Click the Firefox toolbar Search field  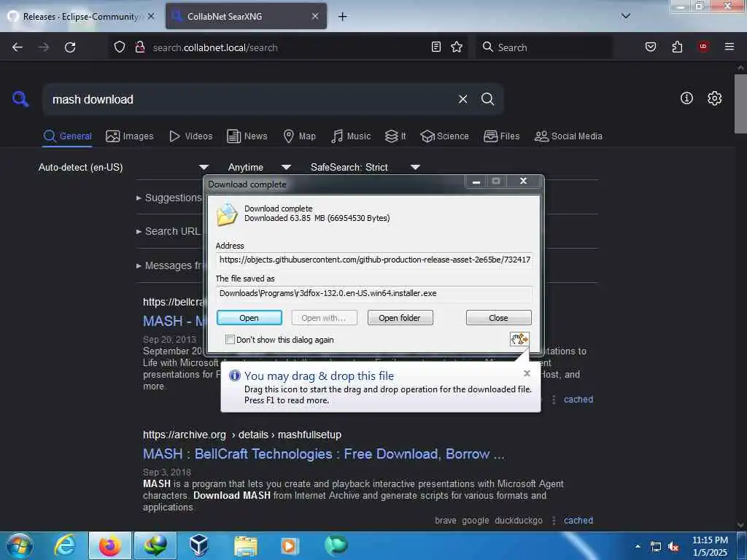[x=543, y=47]
